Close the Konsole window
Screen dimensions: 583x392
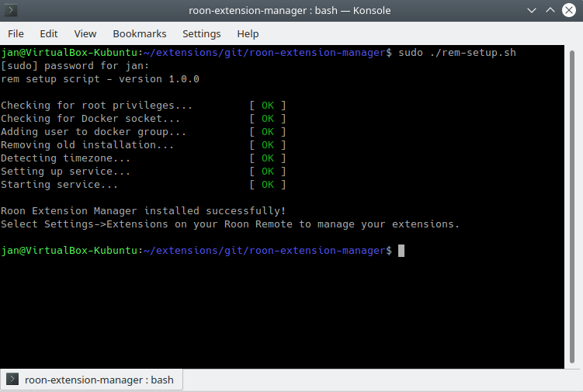[x=569, y=10]
